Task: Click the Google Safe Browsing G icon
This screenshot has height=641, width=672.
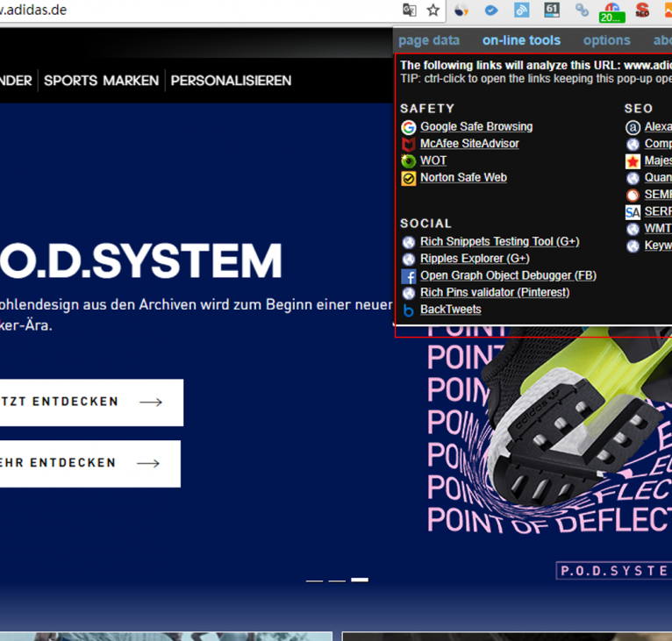Action: point(408,127)
